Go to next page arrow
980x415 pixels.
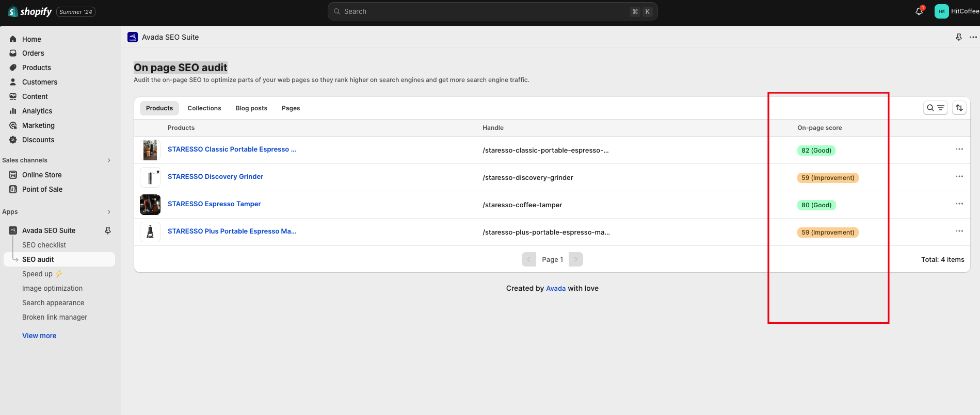[576, 259]
